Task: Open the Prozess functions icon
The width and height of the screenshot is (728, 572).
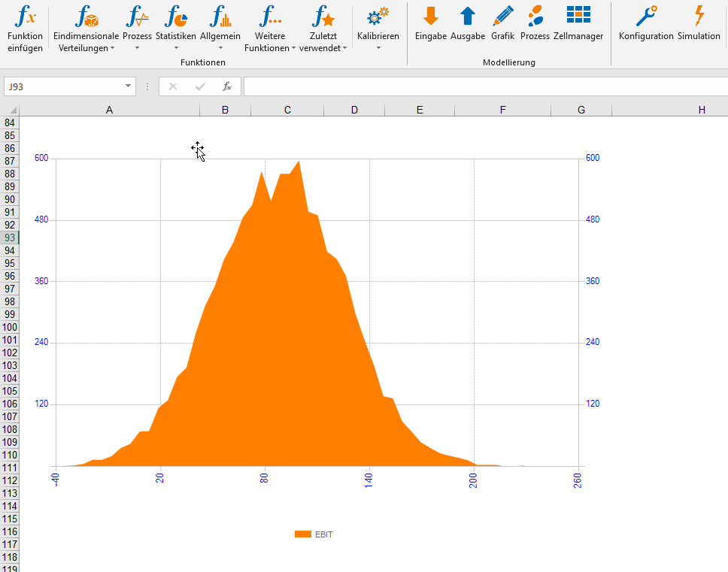Action: 137,17
